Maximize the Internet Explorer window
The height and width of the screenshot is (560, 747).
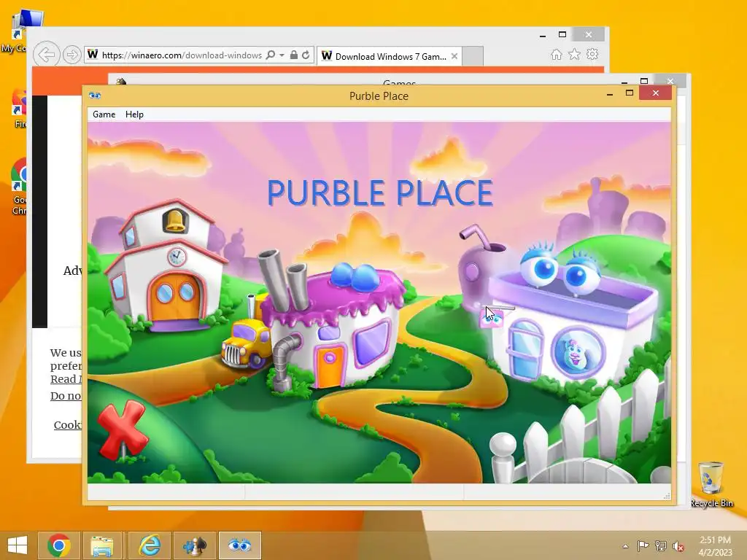pos(562,34)
